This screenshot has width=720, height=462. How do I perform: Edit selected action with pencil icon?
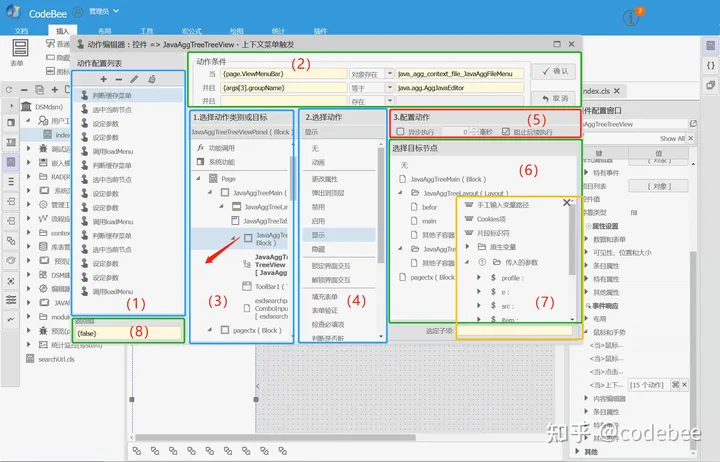pyautogui.click(x=134, y=79)
